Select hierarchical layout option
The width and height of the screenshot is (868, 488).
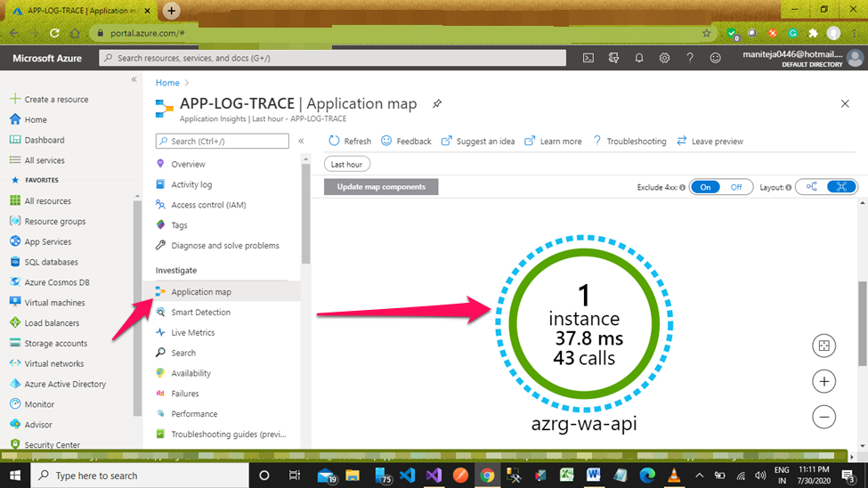click(812, 187)
